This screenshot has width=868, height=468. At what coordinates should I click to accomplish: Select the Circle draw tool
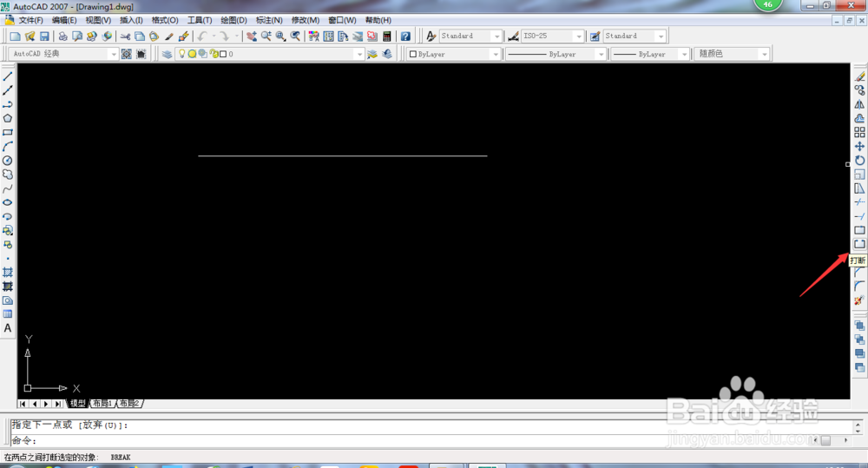pyautogui.click(x=8, y=161)
